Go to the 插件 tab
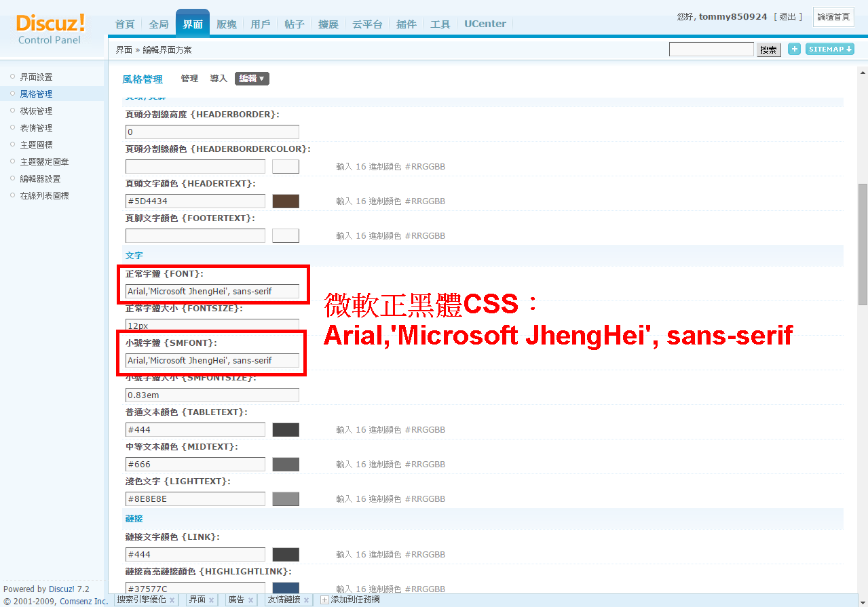868x607 pixels. (x=407, y=24)
